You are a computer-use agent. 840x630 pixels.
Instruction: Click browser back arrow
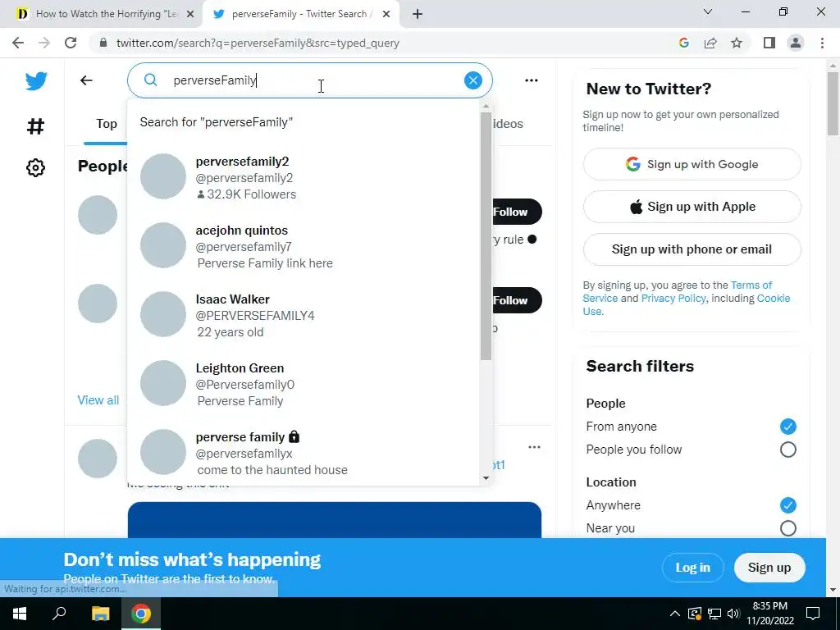point(18,43)
